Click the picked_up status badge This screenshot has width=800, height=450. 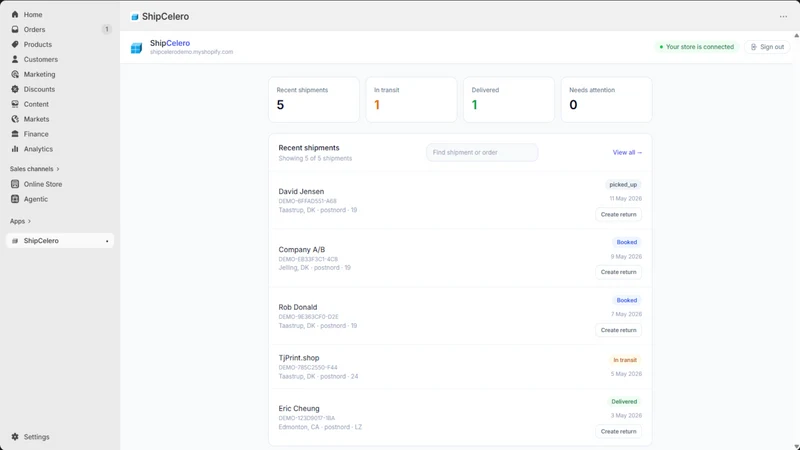623,185
